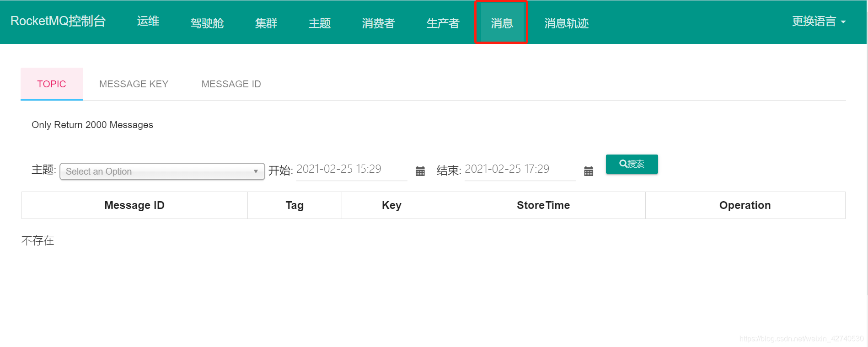Click the Only Return 2000 Messages note
868x347 pixels.
tap(92, 125)
